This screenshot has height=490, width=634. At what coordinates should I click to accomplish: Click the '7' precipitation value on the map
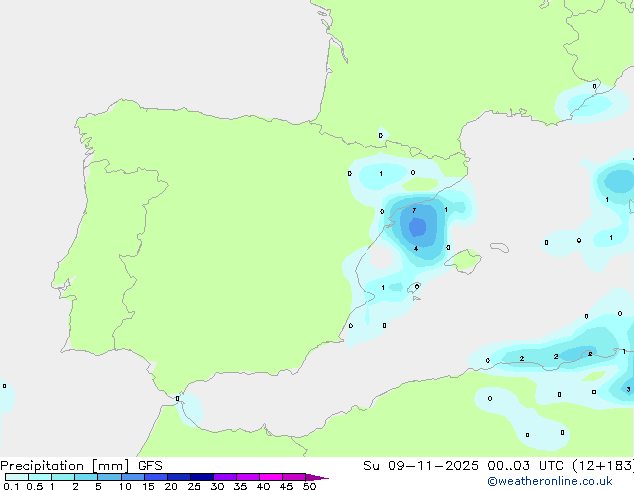pyautogui.click(x=414, y=211)
